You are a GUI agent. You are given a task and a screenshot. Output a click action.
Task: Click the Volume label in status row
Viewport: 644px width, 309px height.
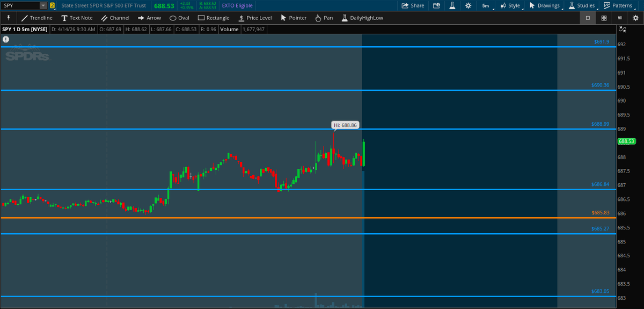tap(229, 29)
